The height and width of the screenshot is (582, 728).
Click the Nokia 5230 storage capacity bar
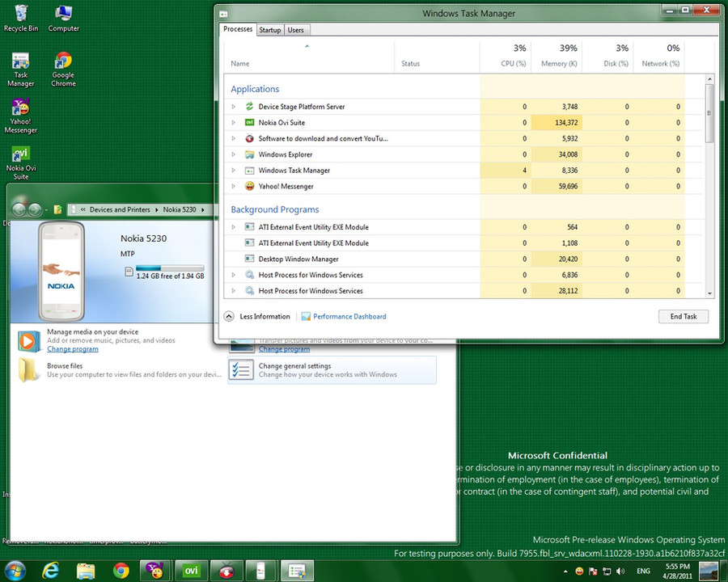click(x=170, y=268)
